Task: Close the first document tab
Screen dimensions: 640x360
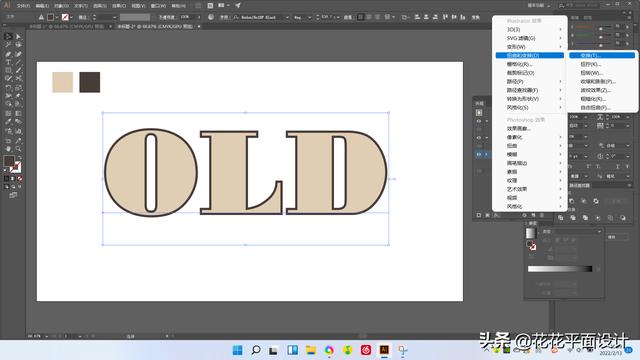Action: [x=110, y=26]
